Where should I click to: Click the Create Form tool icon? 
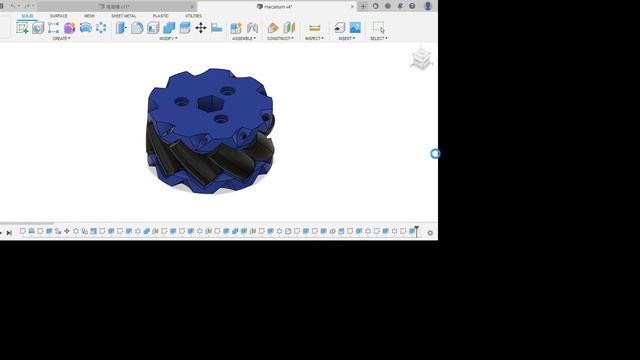point(38,28)
